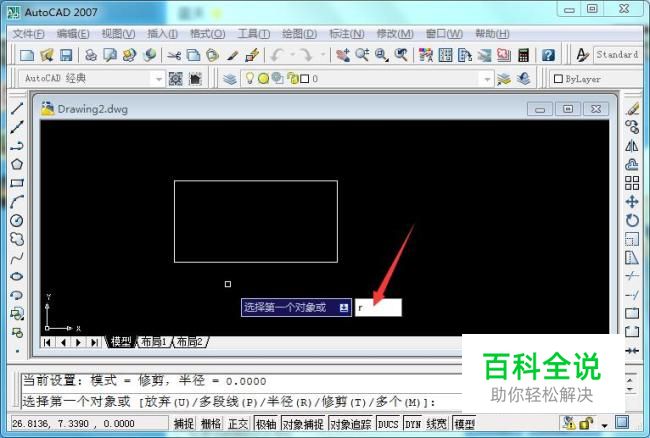This screenshot has height=438, width=650.
Task: Click the Copy object tool
Action: coord(632,127)
